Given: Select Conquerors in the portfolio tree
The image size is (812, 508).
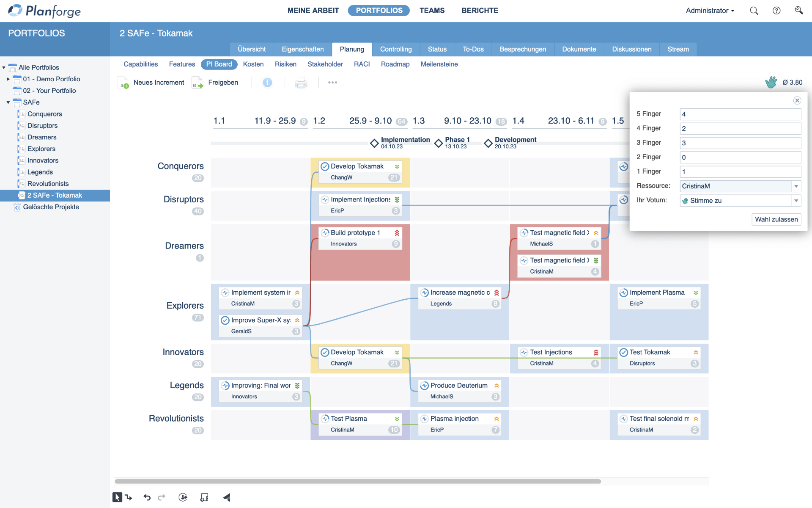Looking at the screenshot, I should pos(44,114).
